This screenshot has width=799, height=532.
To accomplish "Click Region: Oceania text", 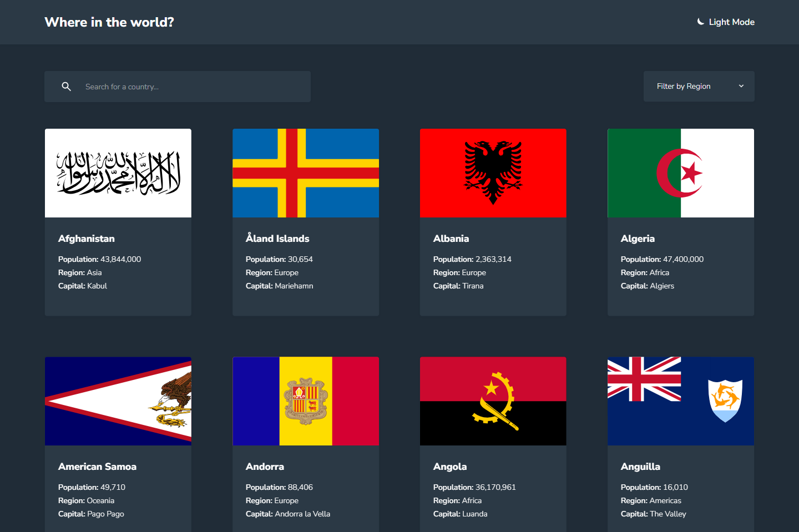I will (86, 500).
